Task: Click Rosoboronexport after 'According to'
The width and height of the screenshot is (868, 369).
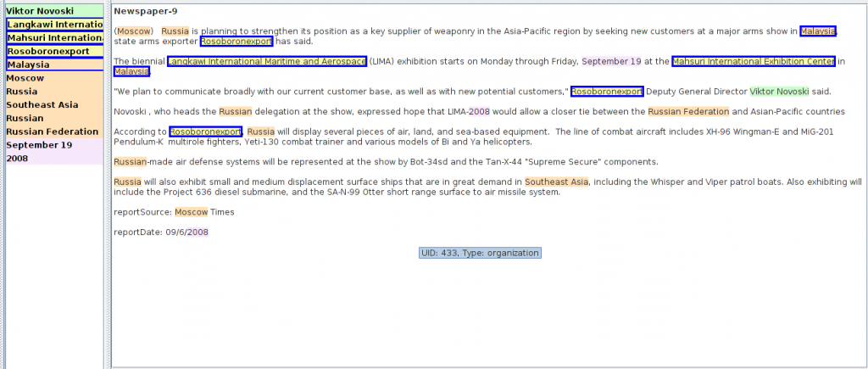Action: pyautogui.click(x=206, y=131)
